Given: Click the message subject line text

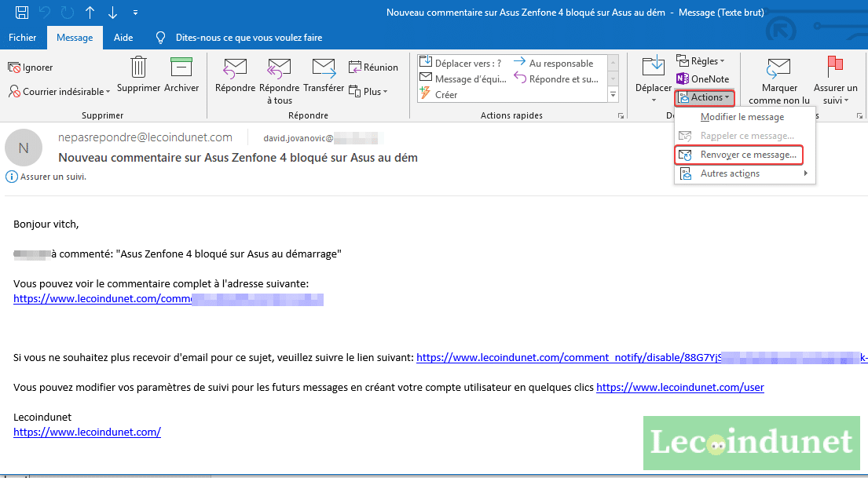Looking at the screenshot, I should pyautogui.click(x=238, y=158).
